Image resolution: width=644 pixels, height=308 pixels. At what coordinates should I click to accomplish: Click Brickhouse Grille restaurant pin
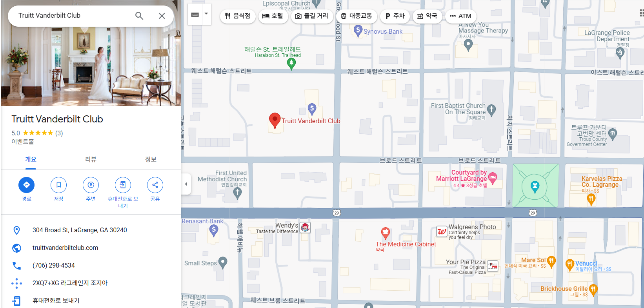pyautogui.click(x=593, y=290)
